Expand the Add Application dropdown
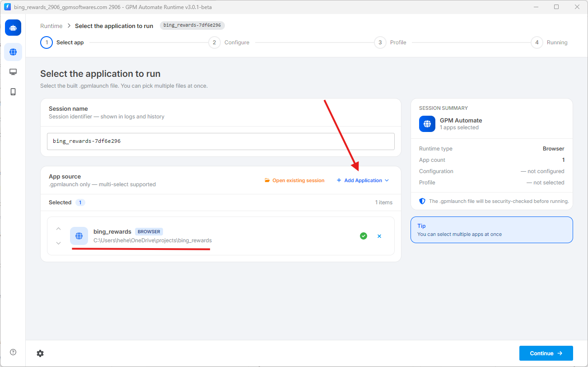This screenshot has height=367, width=588. pos(363,180)
